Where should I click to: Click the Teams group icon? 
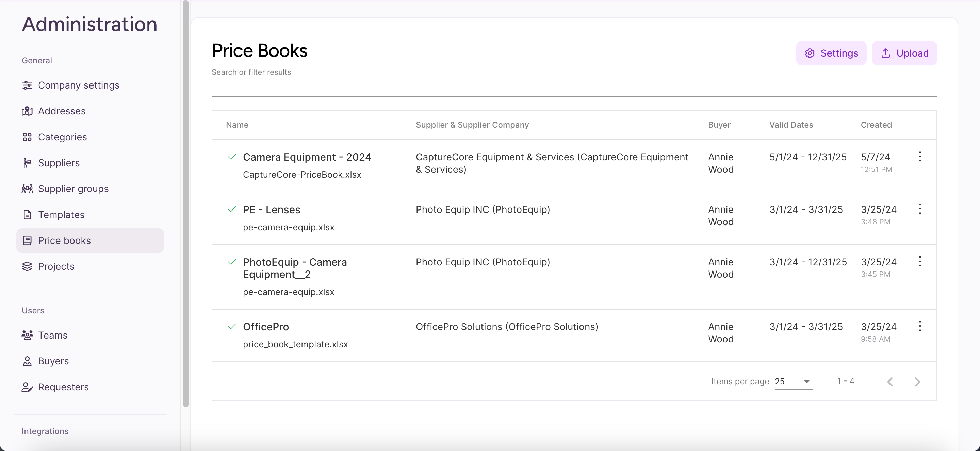27,335
